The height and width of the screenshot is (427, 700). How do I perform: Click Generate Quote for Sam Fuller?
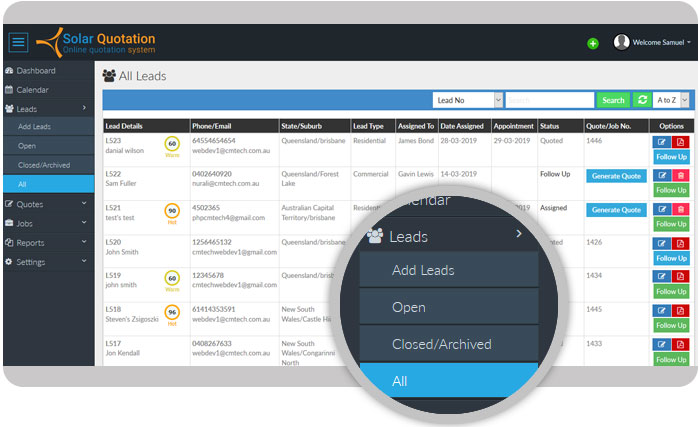pos(616,176)
